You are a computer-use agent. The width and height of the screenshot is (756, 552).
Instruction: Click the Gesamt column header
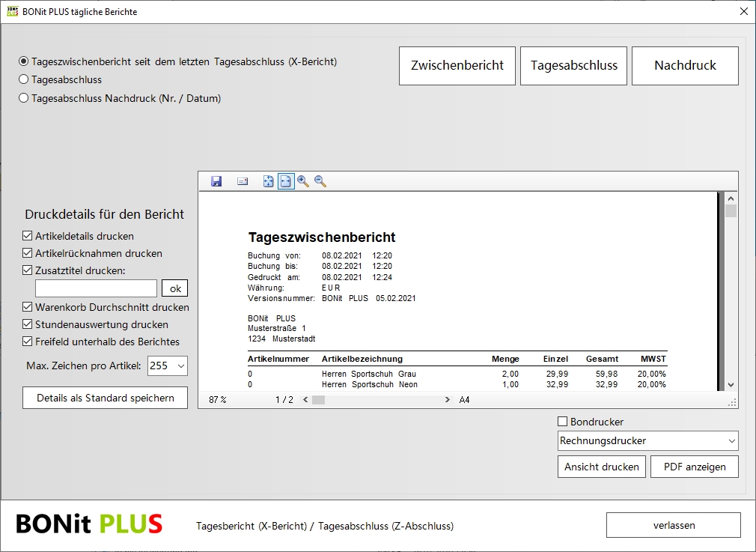click(602, 359)
